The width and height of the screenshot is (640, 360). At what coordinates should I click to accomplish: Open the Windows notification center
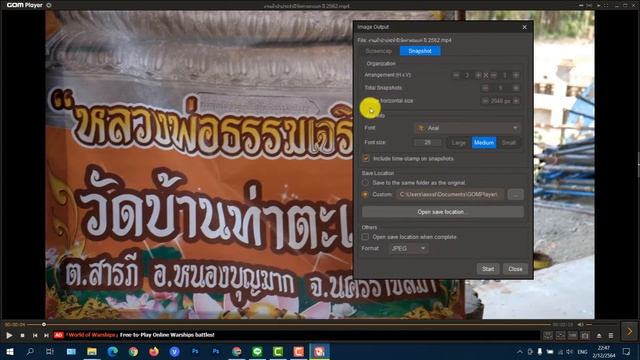pyautogui.click(x=627, y=352)
